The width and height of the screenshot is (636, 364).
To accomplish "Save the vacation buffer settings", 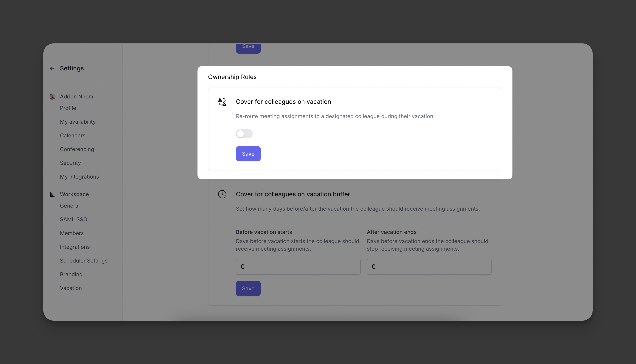I will point(248,288).
